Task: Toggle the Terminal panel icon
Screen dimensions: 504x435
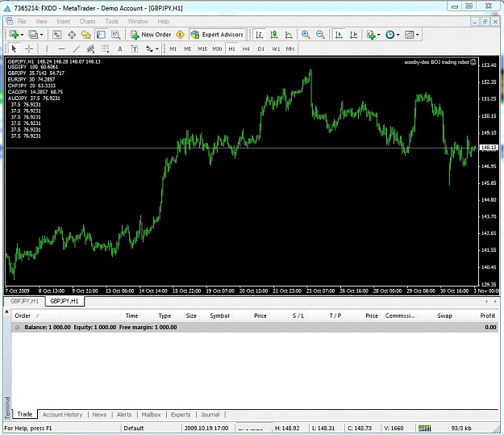Action: tap(102, 35)
